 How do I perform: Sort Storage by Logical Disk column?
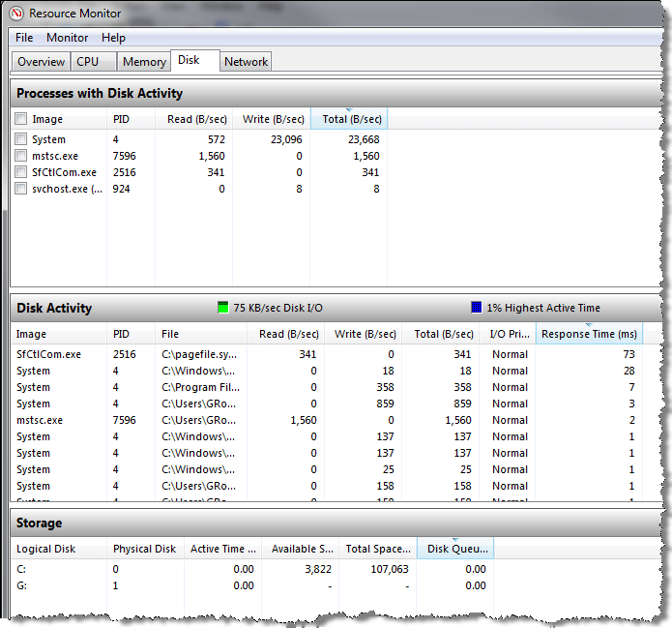(x=59, y=549)
